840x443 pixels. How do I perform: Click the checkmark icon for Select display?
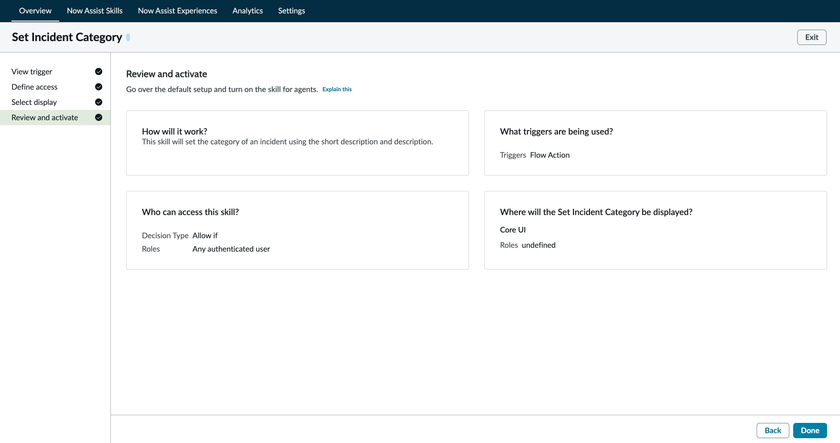point(98,102)
